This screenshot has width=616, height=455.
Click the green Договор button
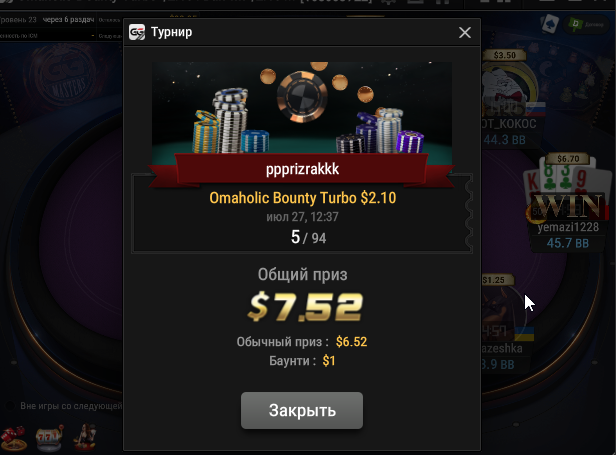pos(586,24)
